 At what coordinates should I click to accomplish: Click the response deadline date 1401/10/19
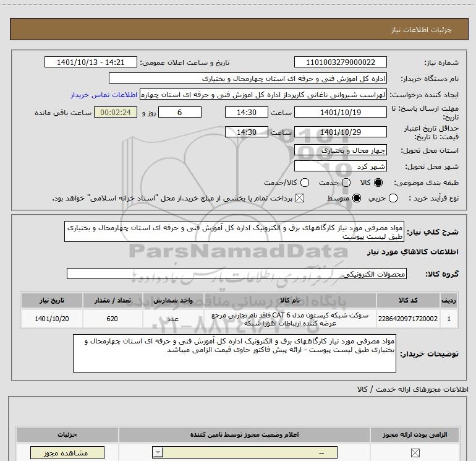coord(340,112)
